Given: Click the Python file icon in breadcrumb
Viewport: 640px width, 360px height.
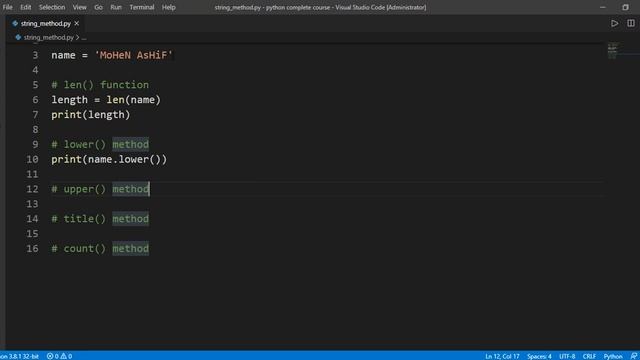Looking at the screenshot, I should coord(18,37).
